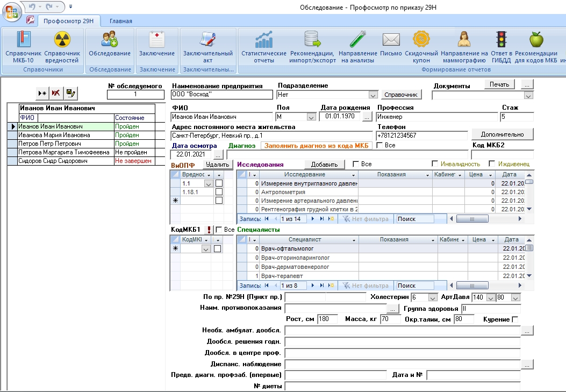The height and width of the screenshot is (392, 566).
Task: Click Направление на анализы test tube icon
Action: pyautogui.click(x=359, y=47)
